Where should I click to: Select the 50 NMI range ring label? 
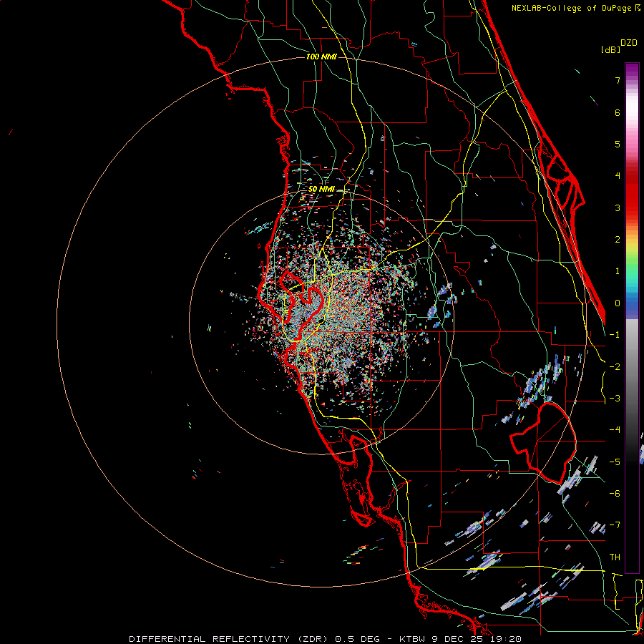pyautogui.click(x=321, y=189)
